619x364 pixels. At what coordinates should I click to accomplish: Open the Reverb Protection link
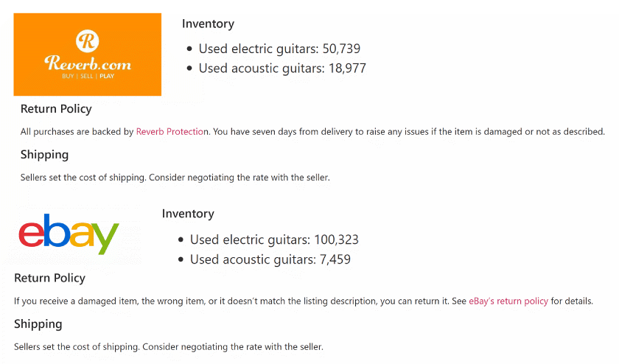pos(172,132)
